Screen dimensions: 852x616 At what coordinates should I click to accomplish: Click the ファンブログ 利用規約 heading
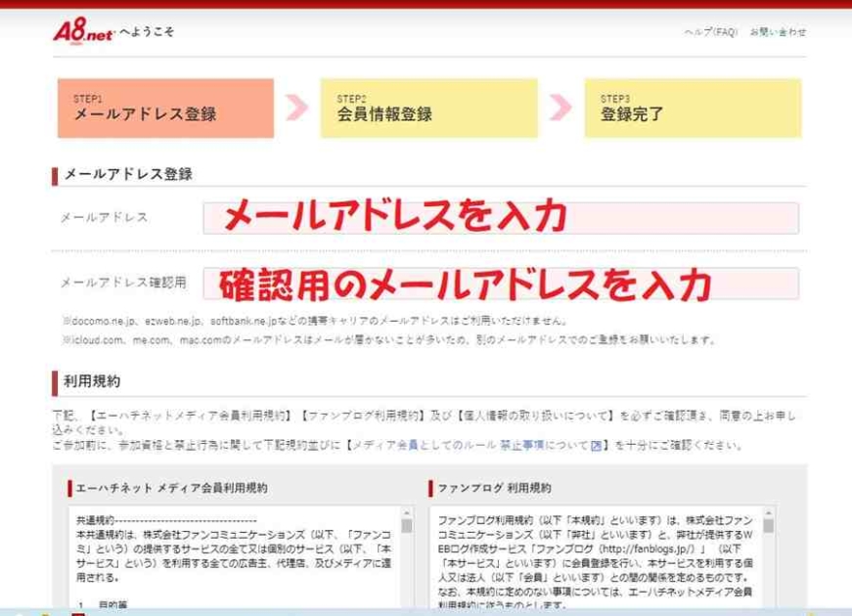click(x=494, y=488)
